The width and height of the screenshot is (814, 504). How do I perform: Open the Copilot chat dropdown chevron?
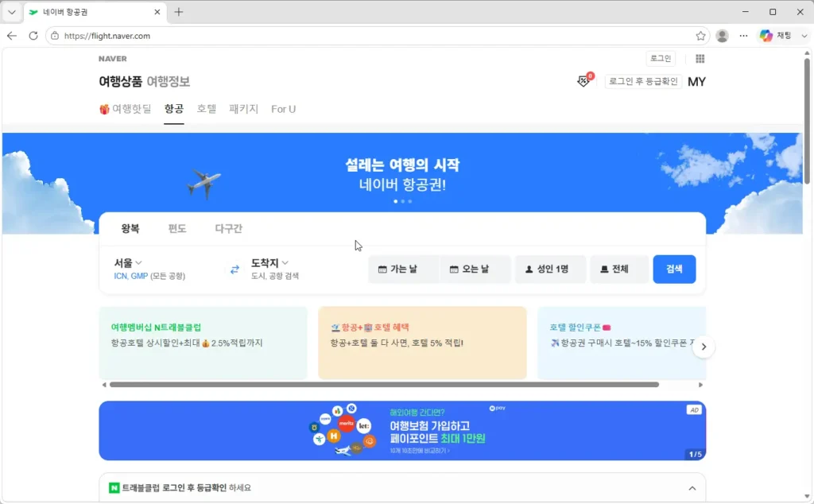pos(804,36)
